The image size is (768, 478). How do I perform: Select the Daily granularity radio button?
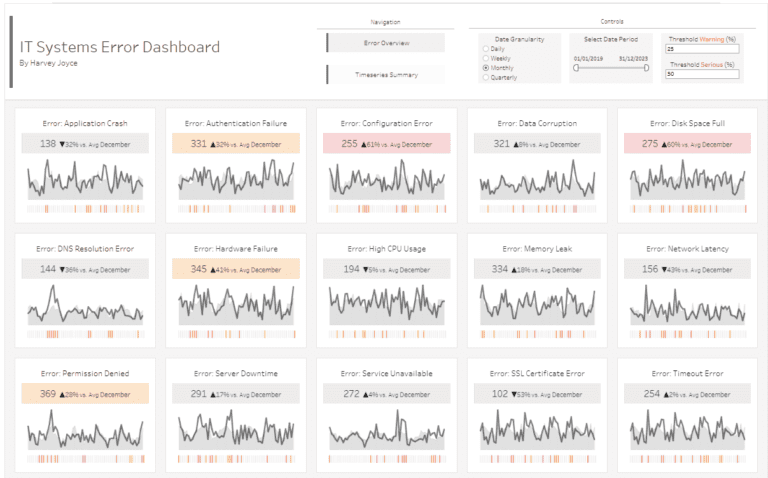(x=486, y=48)
